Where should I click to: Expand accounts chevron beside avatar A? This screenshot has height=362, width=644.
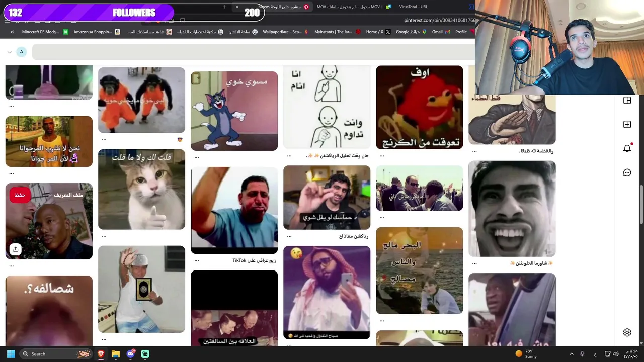pyautogui.click(x=9, y=52)
